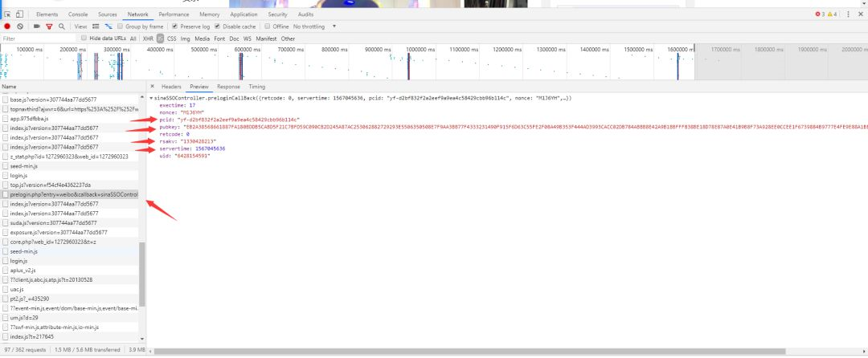This screenshot has width=868, height=358.
Task: Toggle the red filter funnel icon
Action: tap(49, 26)
